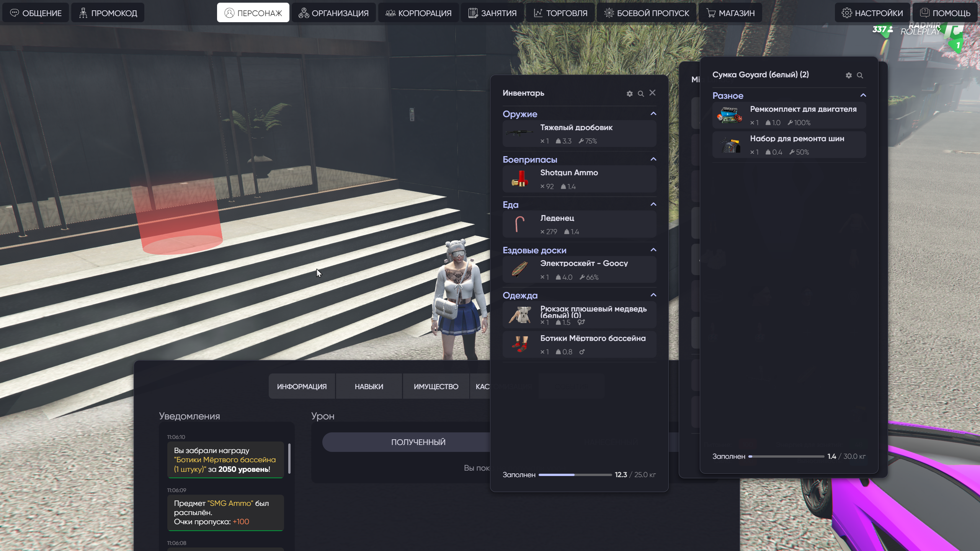Open Goyard bag settings gear icon
The width and height of the screenshot is (980, 551).
(x=849, y=75)
